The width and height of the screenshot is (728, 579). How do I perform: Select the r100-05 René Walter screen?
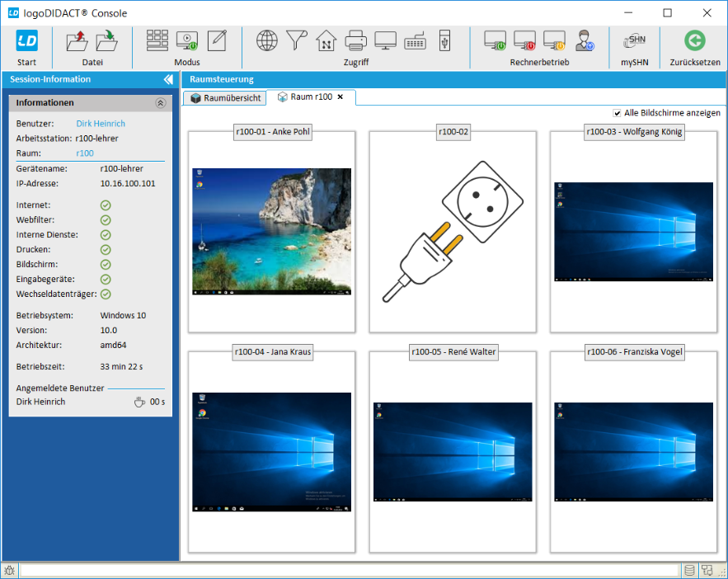(453, 452)
